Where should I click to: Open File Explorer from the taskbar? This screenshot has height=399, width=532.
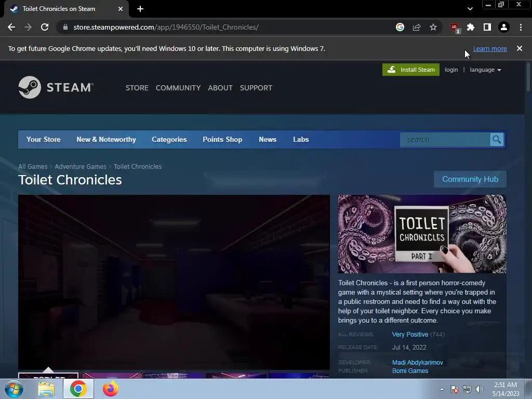(x=46, y=389)
